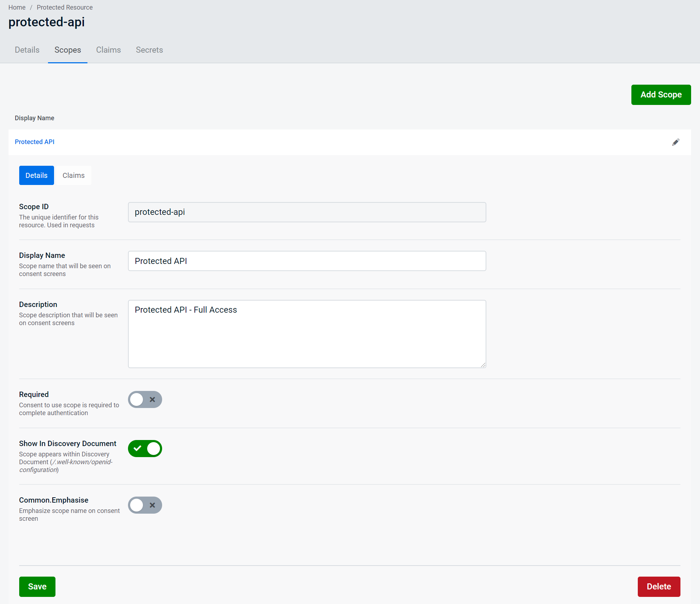The width and height of the screenshot is (700, 604).
Task: Focus the Scope ID field
Action: [x=307, y=212]
